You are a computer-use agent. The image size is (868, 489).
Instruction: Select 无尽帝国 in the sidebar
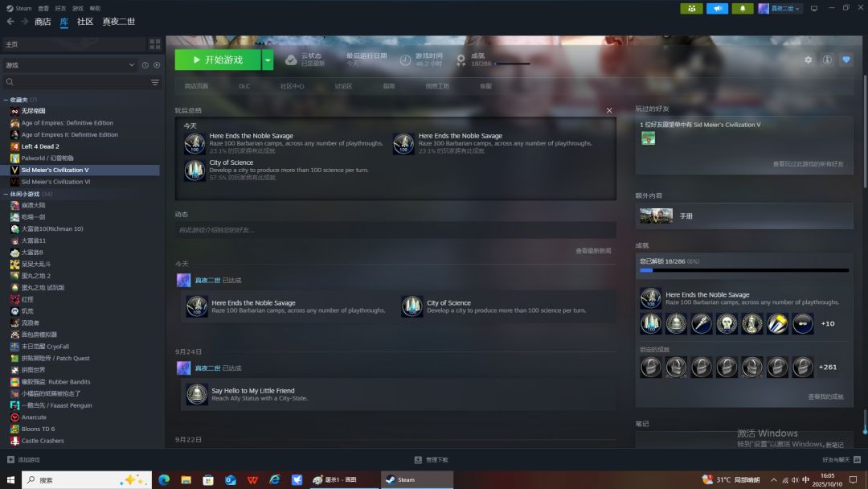(33, 111)
